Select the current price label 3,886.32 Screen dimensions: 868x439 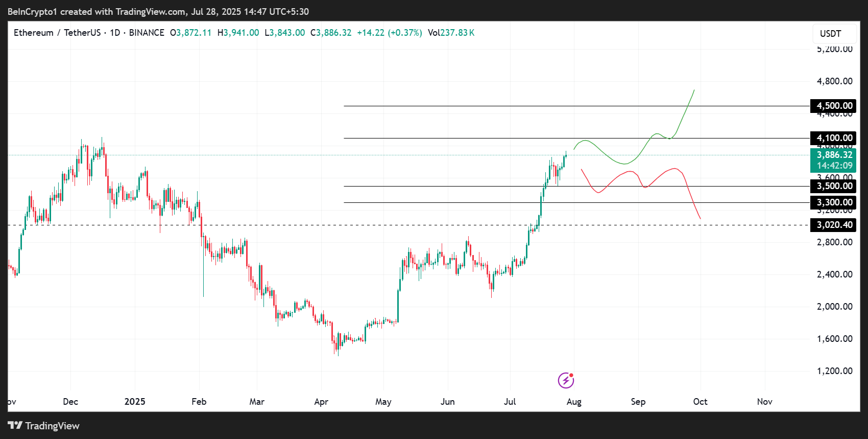click(x=834, y=154)
